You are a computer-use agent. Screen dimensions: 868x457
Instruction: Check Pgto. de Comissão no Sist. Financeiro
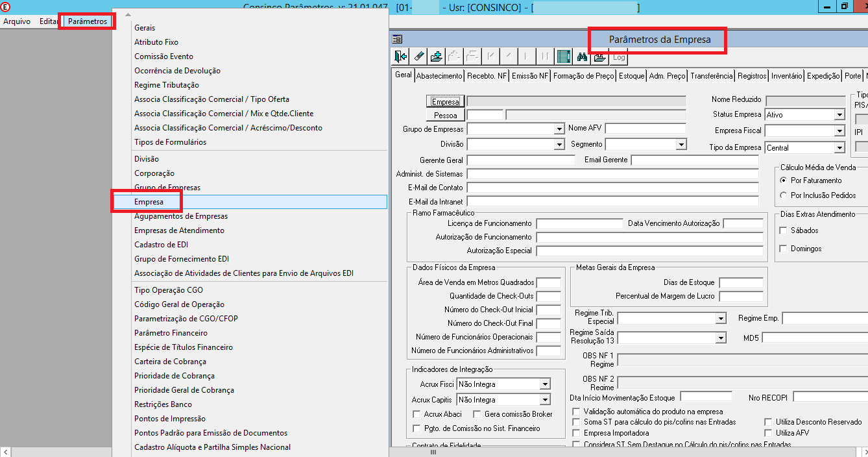pyautogui.click(x=417, y=428)
